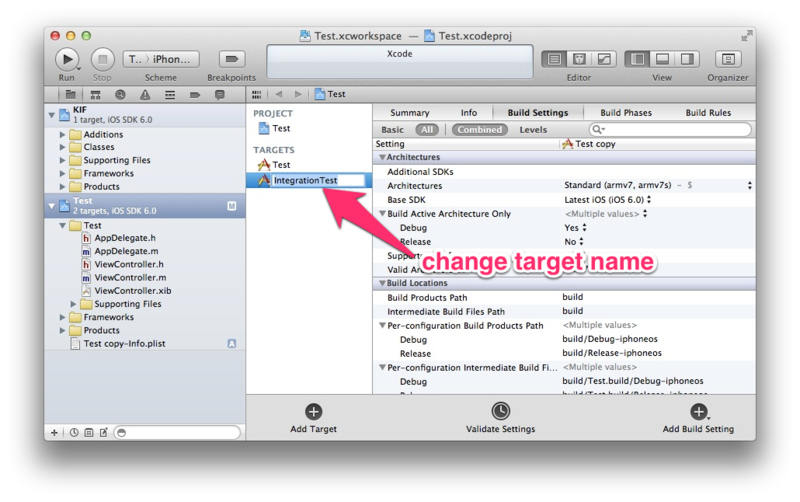
Task: Show Basic build settings
Action: [392, 130]
